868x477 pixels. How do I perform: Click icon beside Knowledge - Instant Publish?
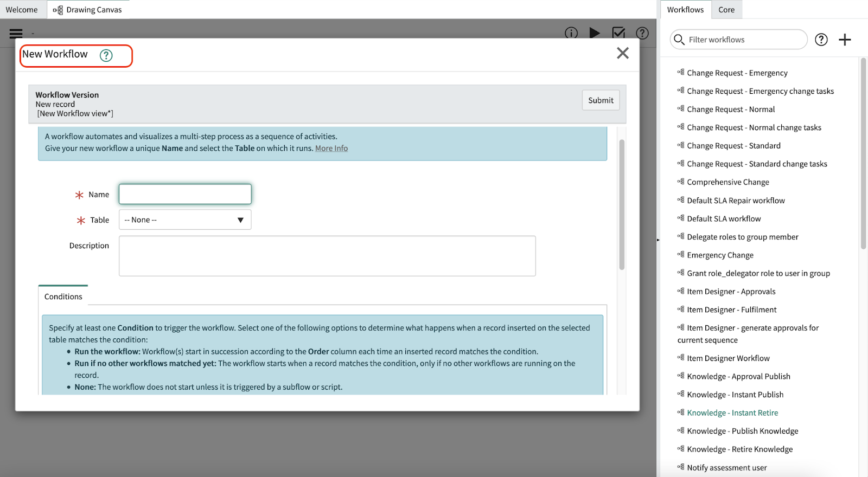681,394
